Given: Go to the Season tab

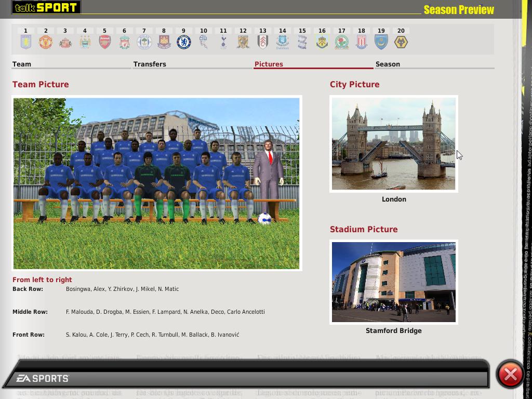Looking at the screenshot, I should (388, 64).
